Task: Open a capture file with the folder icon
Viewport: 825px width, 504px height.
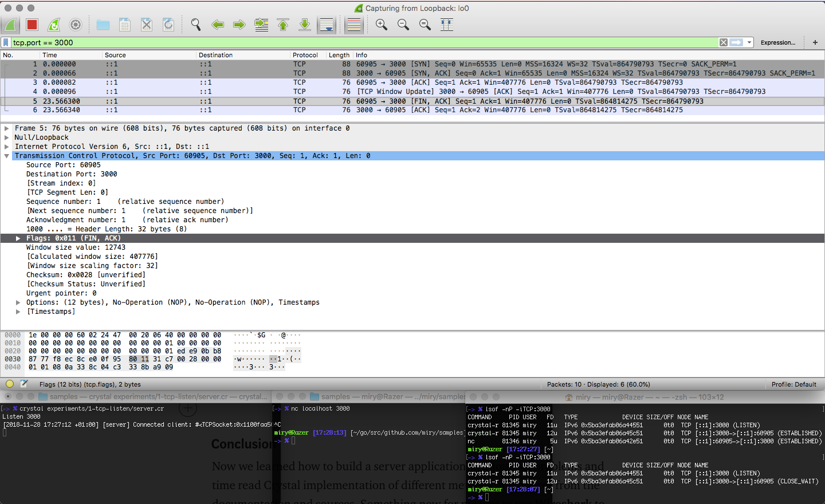Action: click(x=103, y=25)
